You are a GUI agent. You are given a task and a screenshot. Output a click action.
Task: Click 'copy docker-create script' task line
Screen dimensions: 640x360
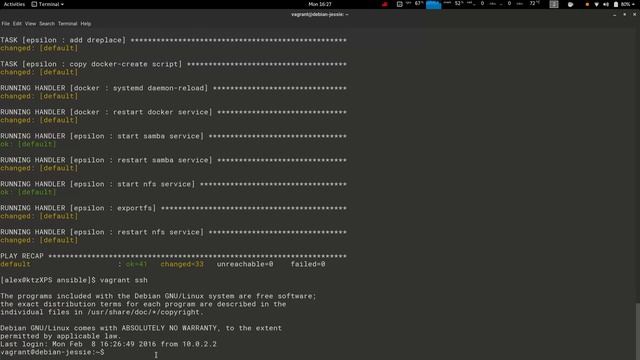173,64
